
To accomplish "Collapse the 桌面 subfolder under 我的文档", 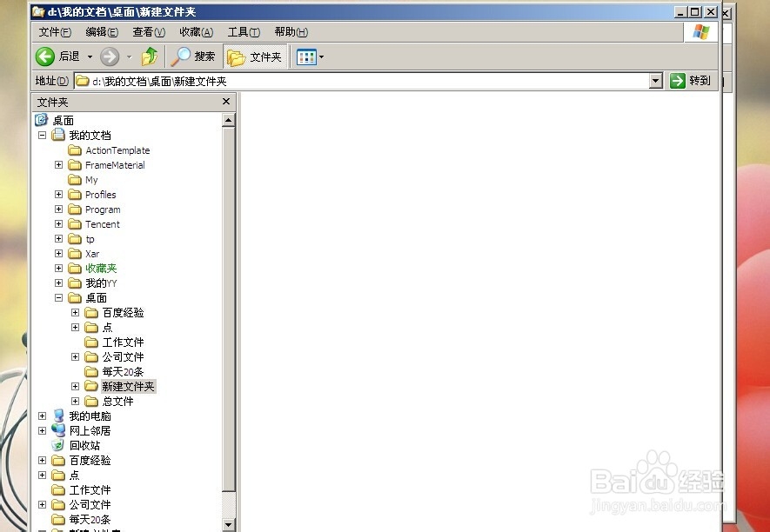I will [x=58, y=297].
